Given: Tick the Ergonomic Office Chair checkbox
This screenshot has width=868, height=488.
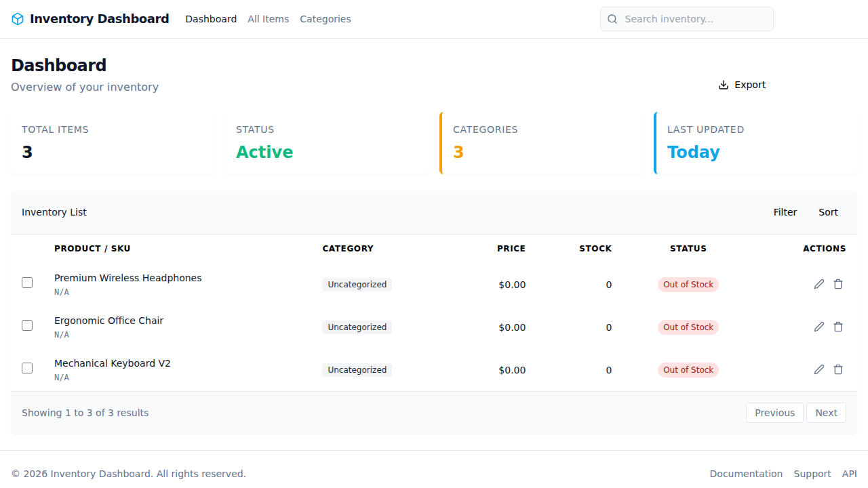Looking at the screenshot, I should 27,325.
